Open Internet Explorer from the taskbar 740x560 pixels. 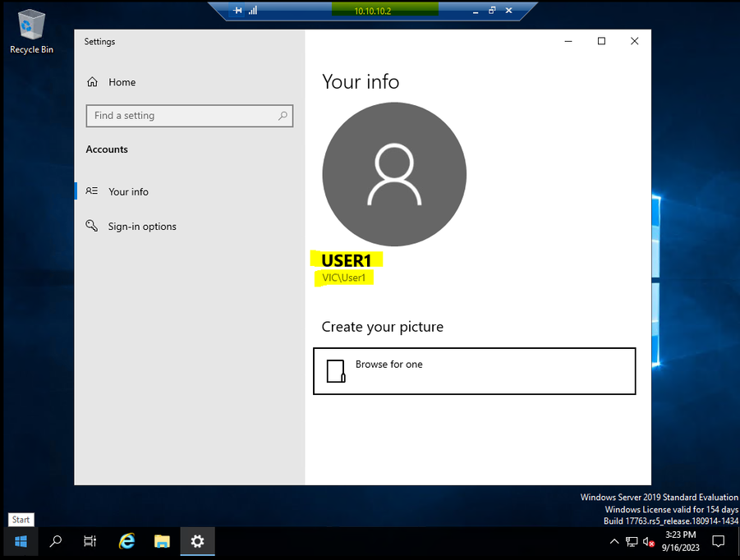tap(126, 541)
